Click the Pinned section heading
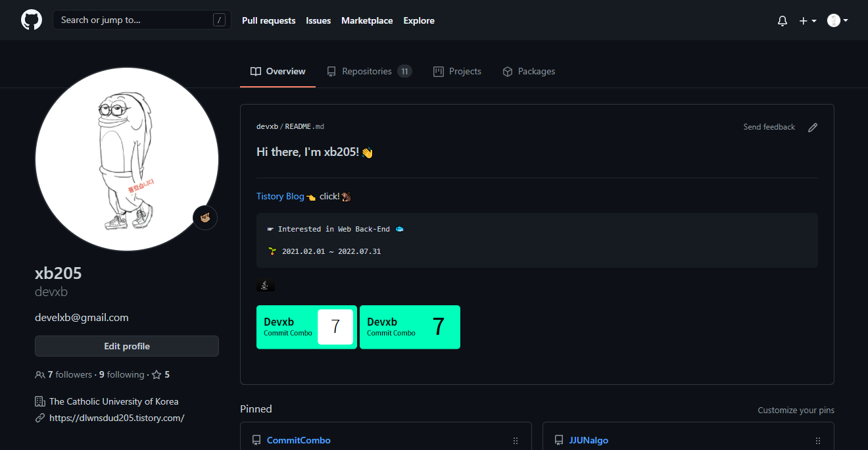Viewport: 868px width, 450px height. (256, 409)
